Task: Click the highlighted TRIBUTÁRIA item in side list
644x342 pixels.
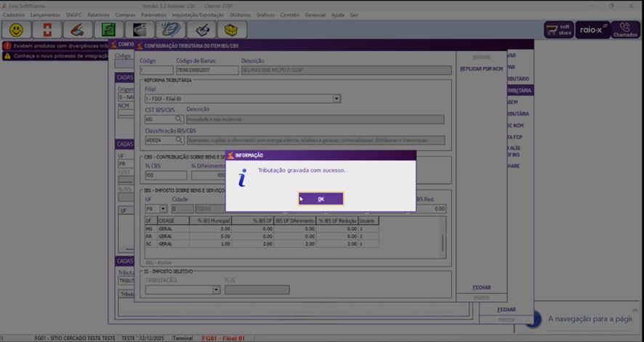Action: [x=520, y=90]
